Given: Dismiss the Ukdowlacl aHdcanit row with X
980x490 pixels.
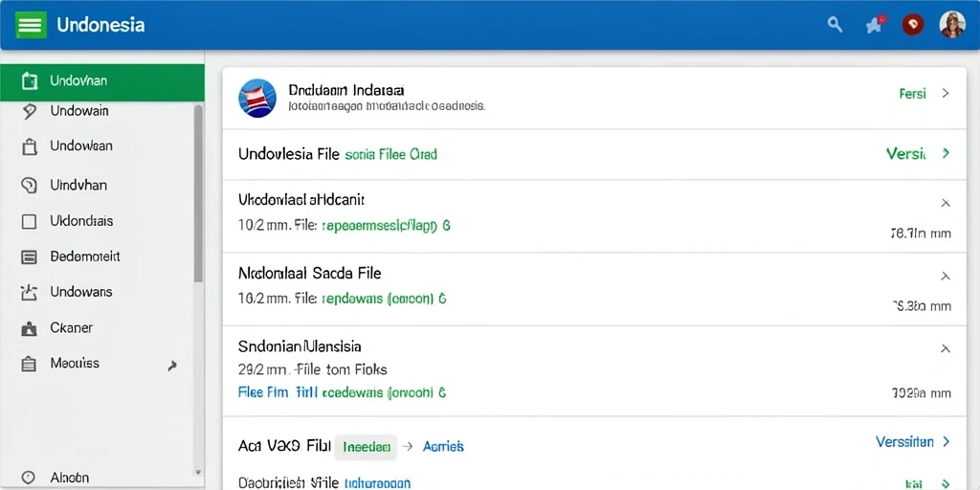Looking at the screenshot, I should [946, 203].
